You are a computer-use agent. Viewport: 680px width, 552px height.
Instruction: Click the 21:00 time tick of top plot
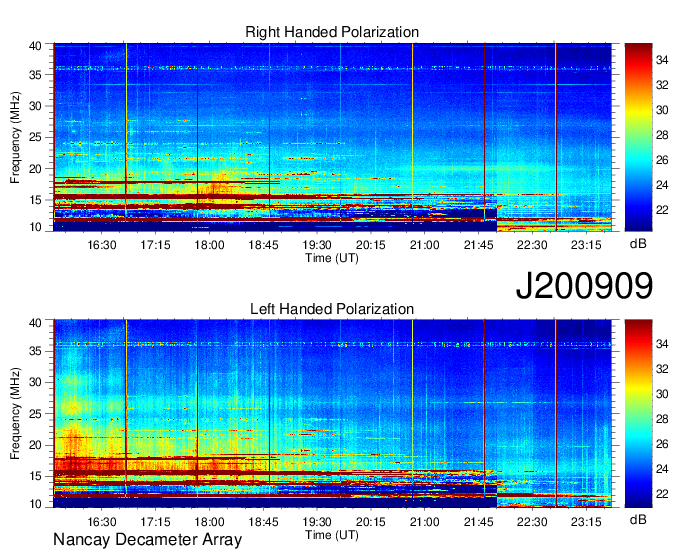[425, 245]
